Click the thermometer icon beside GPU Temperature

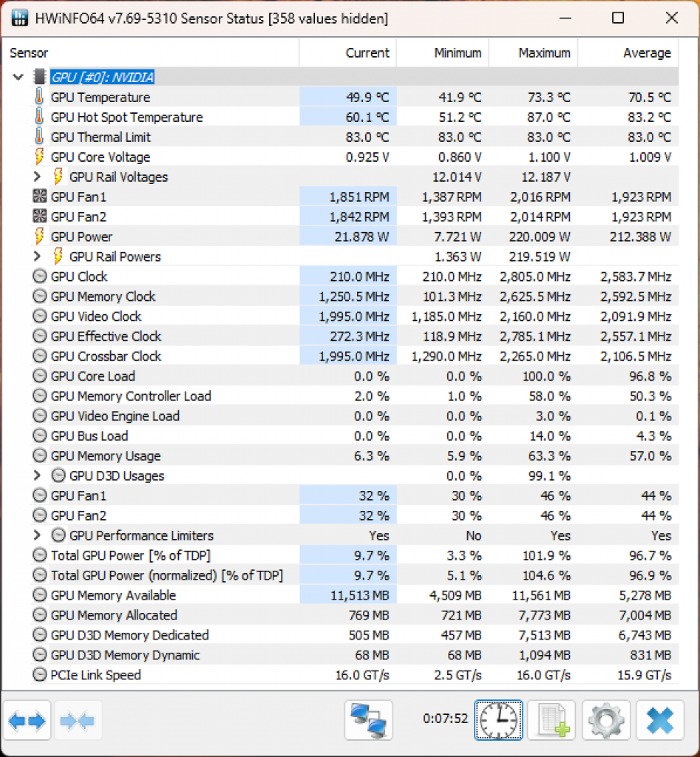pyautogui.click(x=39, y=97)
